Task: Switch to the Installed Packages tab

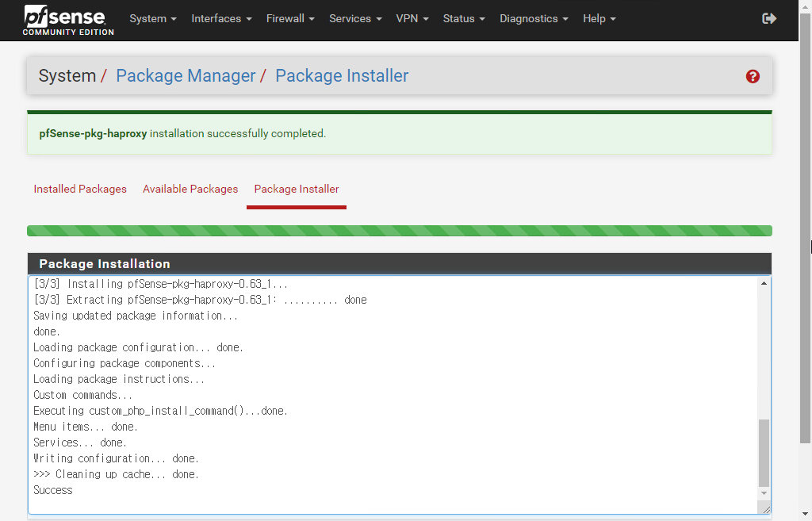Action: tap(80, 189)
